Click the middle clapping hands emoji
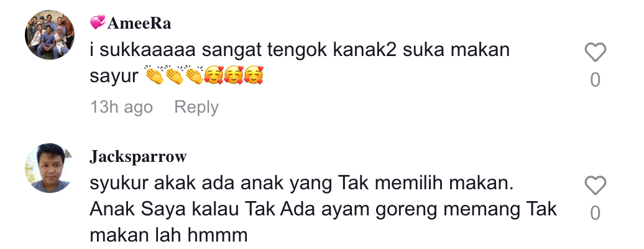This screenshot has height=249, width=644. pos(174,75)
